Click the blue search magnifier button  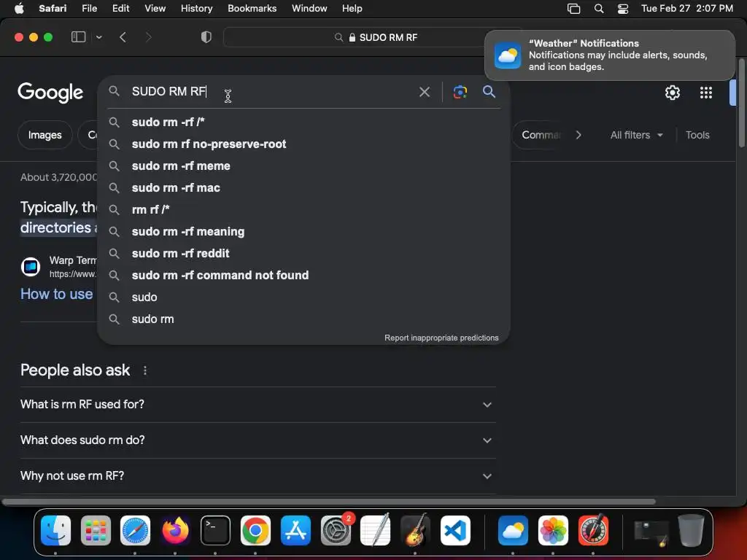[x=489, y=91]
